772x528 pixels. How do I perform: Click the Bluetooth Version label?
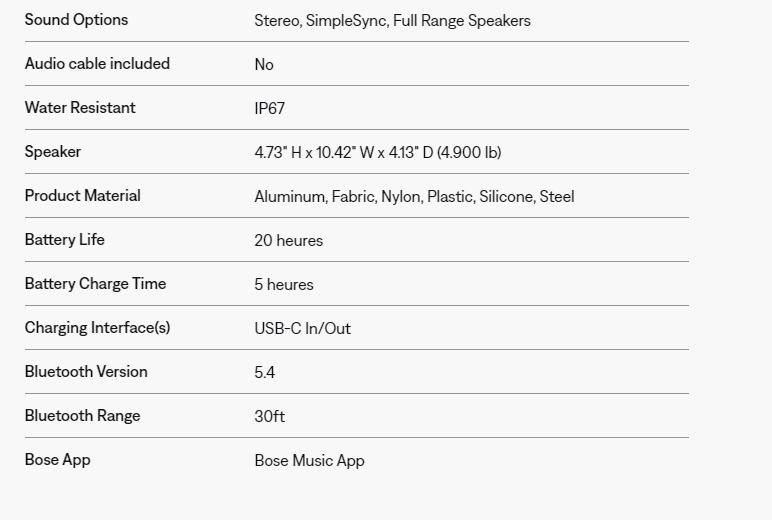click(86, 372)
